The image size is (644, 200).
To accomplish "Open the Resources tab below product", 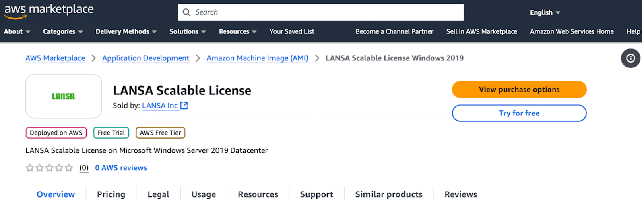I will (x=258, y=194).
